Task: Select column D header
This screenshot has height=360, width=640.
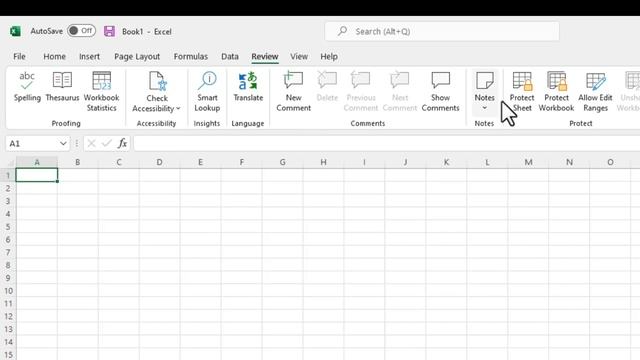Action: click(159, 162)
